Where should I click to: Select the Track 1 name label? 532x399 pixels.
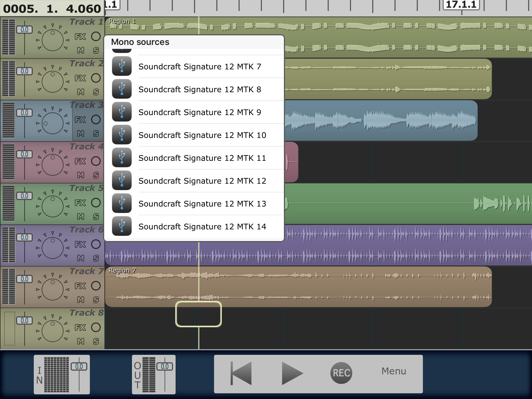click(87, 22)
